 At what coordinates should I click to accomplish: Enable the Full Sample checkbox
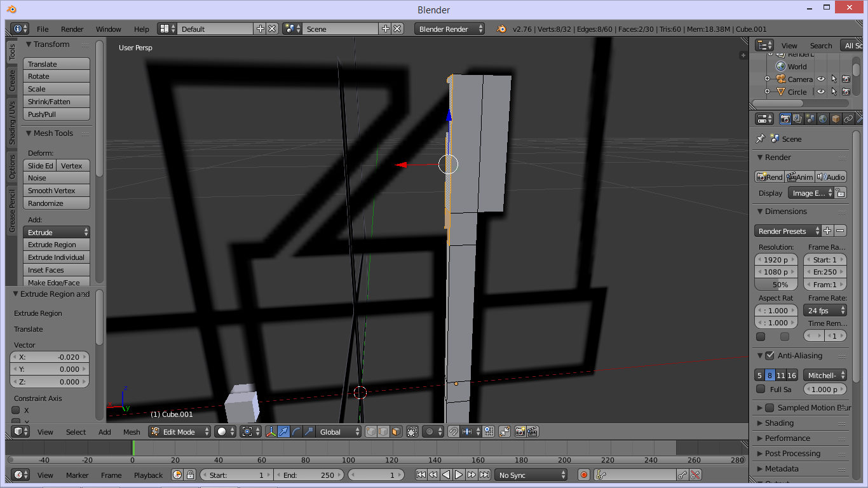[761, 389]
